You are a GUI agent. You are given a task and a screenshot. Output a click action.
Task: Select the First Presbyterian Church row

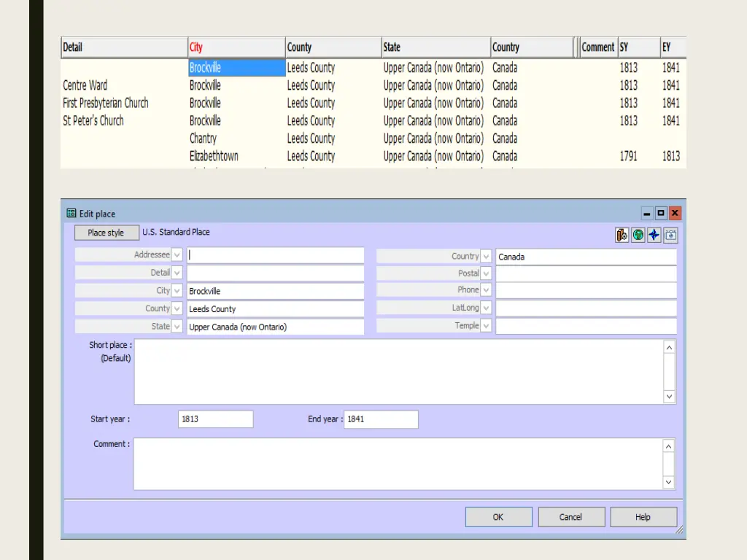tap(373, 103)
